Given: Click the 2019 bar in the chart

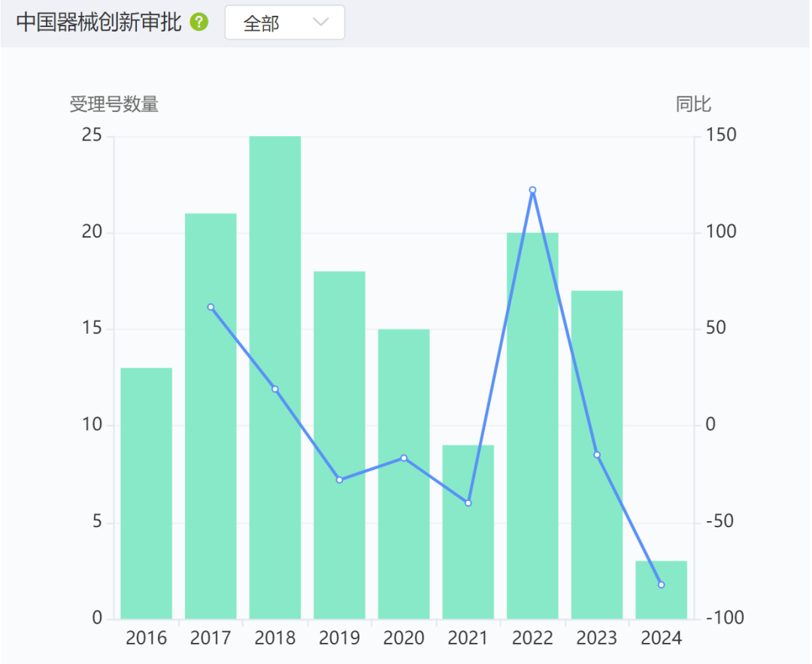Looking at the screenshot, I should click(339, 445).
